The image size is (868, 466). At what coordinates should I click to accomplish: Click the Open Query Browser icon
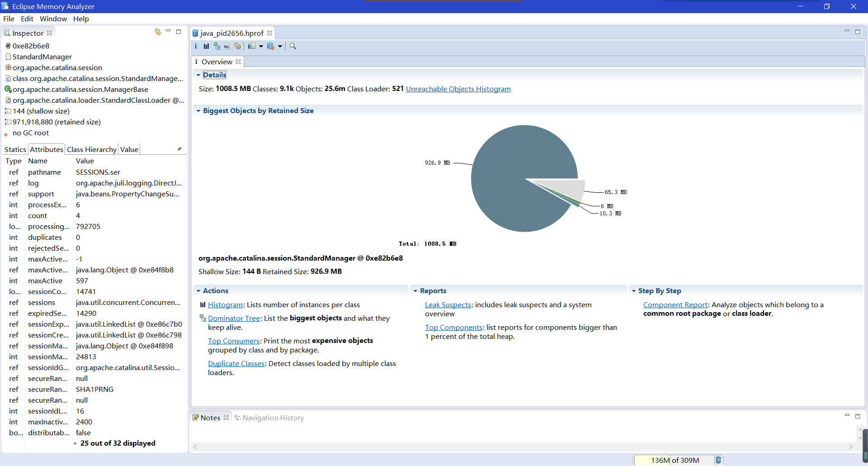[271, 46]
